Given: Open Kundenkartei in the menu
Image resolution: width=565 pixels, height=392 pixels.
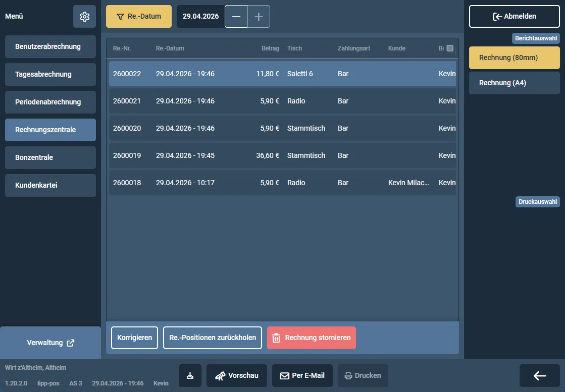Looking at the screenshot, I should (x=50, y=185).
